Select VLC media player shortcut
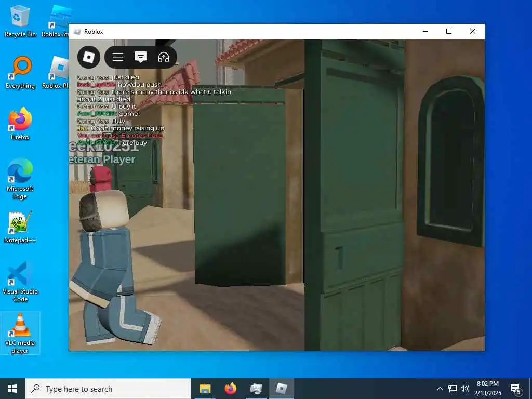Screen dimensions: 532x399 pyautogui.click(x=20, y=334)
